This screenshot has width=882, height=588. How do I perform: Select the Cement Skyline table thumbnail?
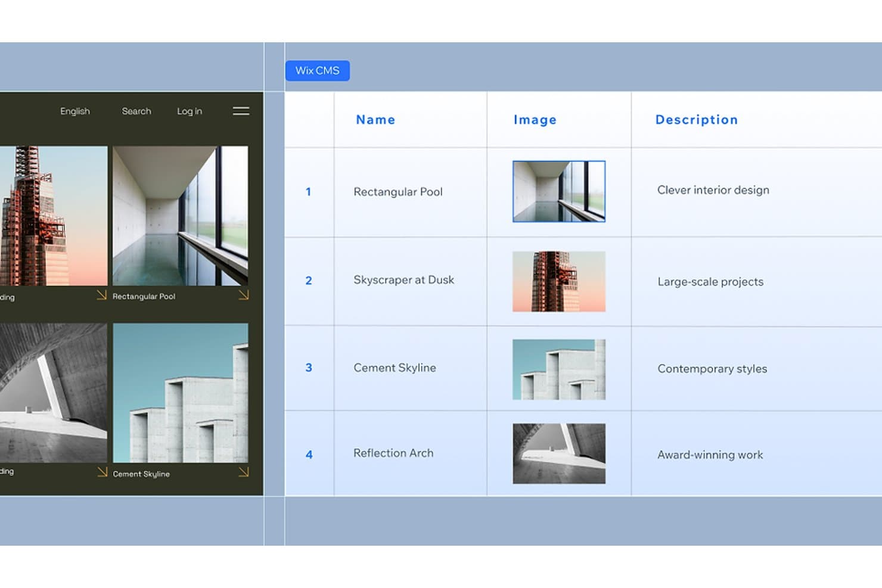pos(559,369)
